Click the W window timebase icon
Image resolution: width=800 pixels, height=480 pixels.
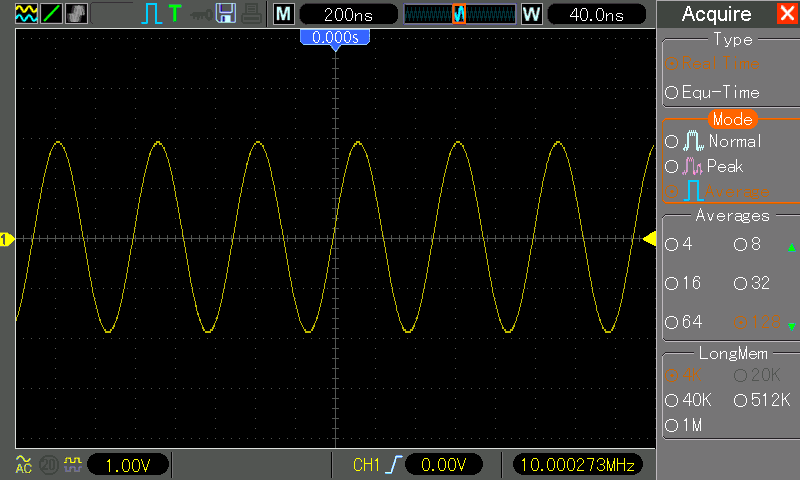[x=532, y=14]
